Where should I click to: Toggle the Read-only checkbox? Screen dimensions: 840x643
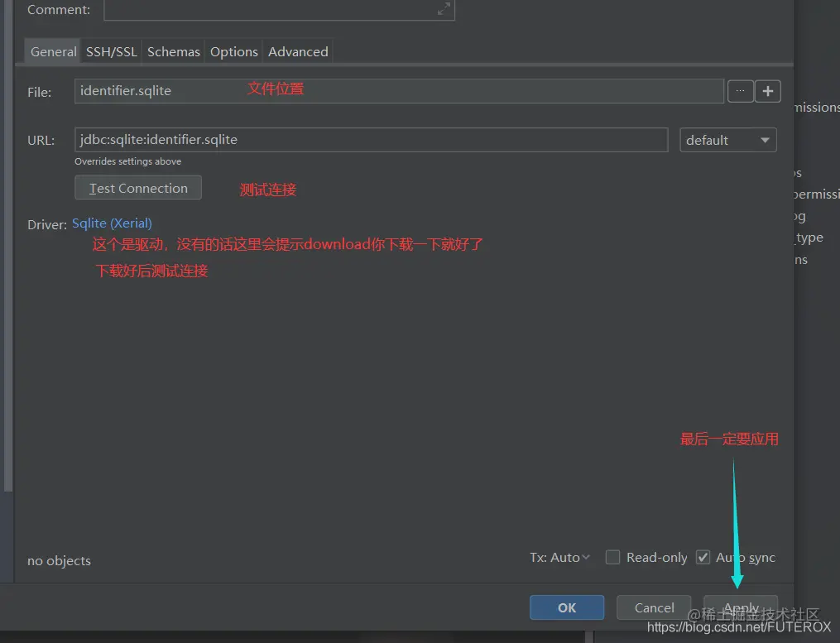tap(612, 557)
